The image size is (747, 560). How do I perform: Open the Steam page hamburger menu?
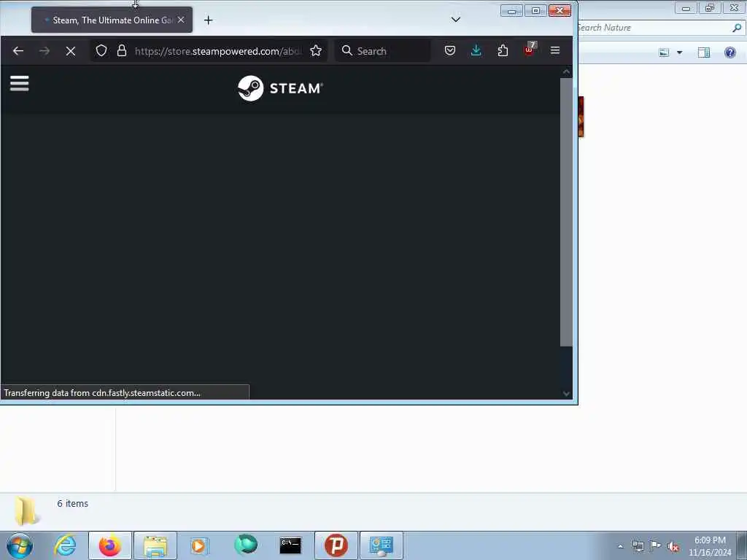pyautogui.click(x=20, y=83)
